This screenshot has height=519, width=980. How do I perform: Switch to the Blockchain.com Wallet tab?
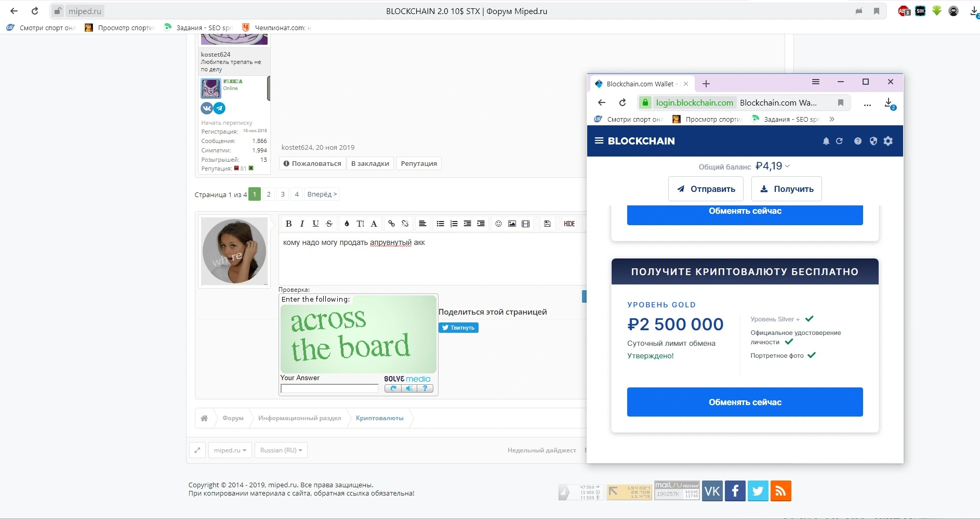tap(641, 84)
